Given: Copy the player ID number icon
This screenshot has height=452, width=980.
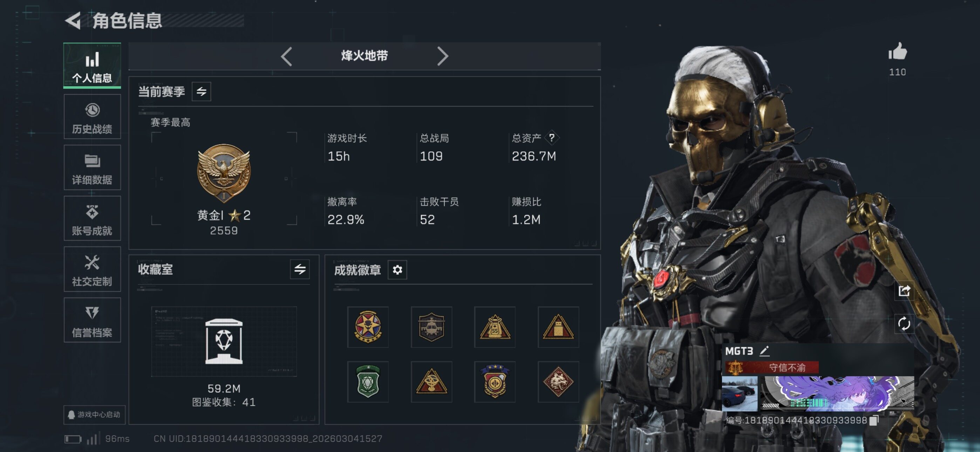Looking at the screenshot, I should (874, 420).
